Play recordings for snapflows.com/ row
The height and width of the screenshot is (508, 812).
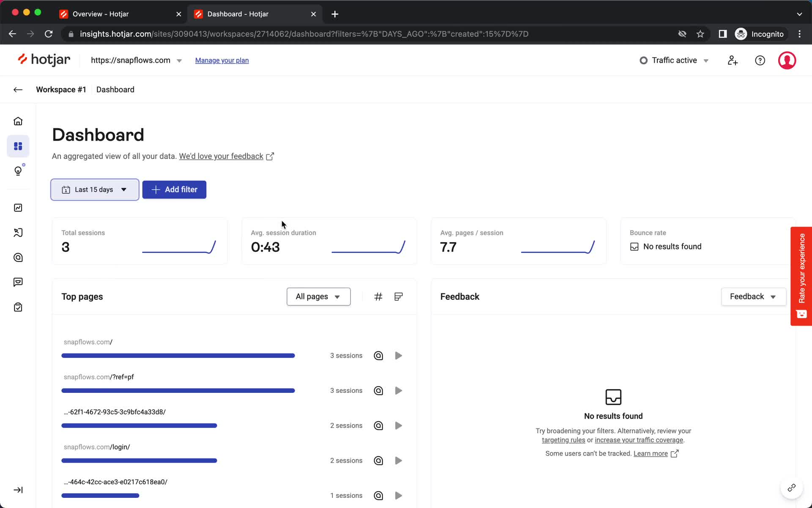[398, 356]
